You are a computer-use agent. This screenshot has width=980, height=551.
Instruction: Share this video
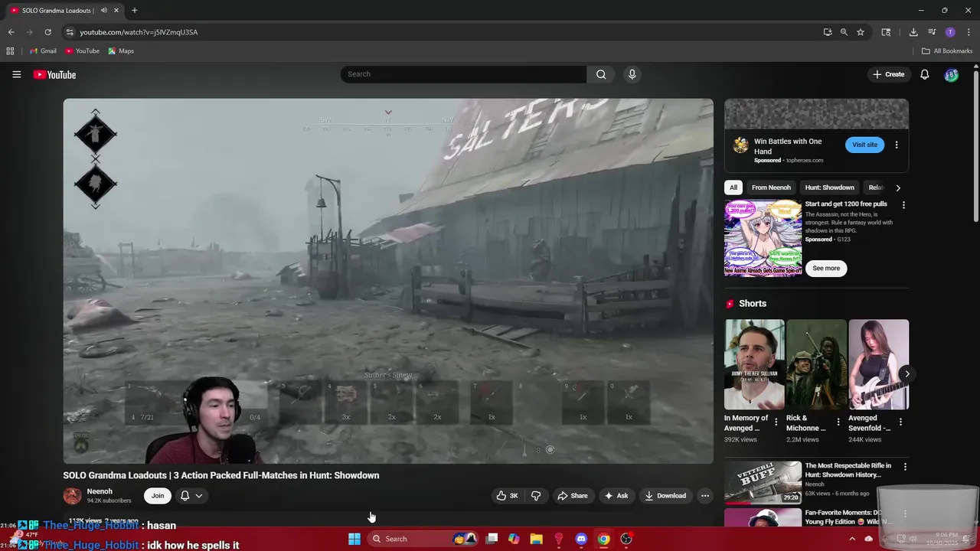coord(573,496)
